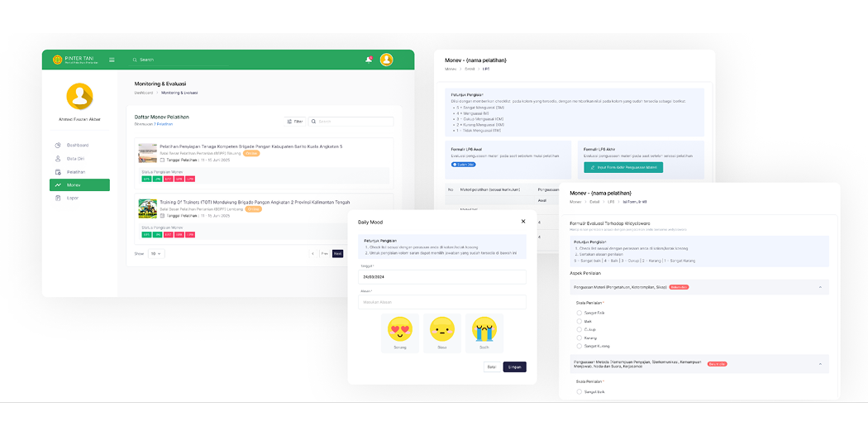Select Baik under Penguasaan Materi
This screenshot has width=868, height=436.
pos(579,321)
